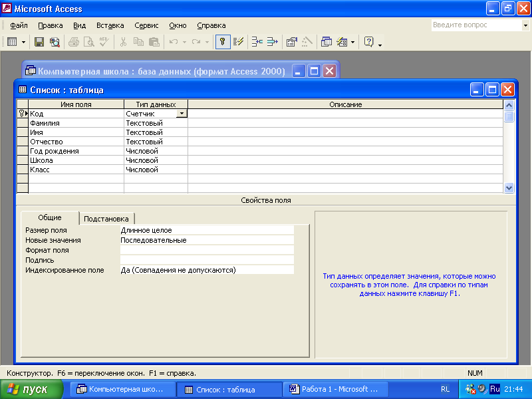The width and height of the screenshot is (532, 399).
Task: Click the Размер поля value field
Action: click(207, 230)
